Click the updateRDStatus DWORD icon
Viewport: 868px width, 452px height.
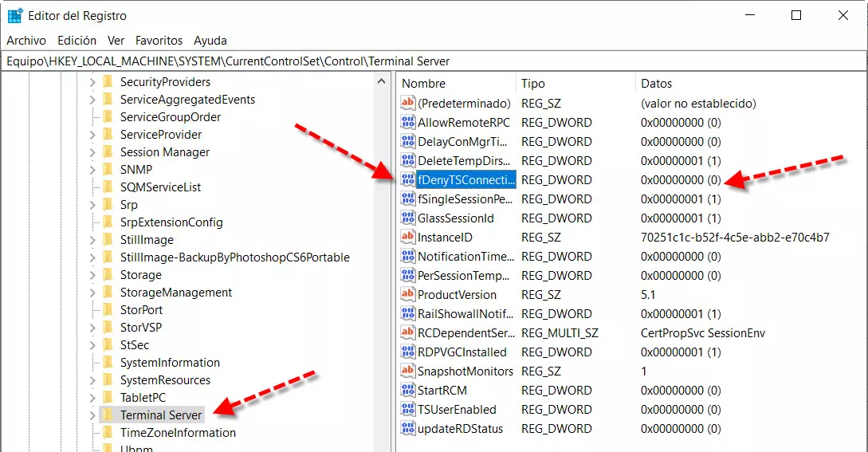pyautogui.click(x=408, y=428)
